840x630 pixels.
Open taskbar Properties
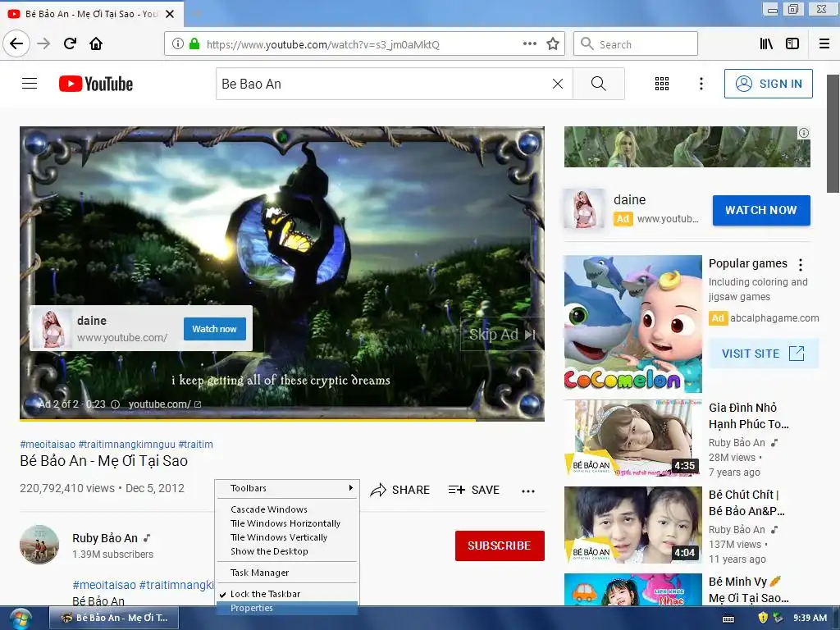click(x=287, y=608)
